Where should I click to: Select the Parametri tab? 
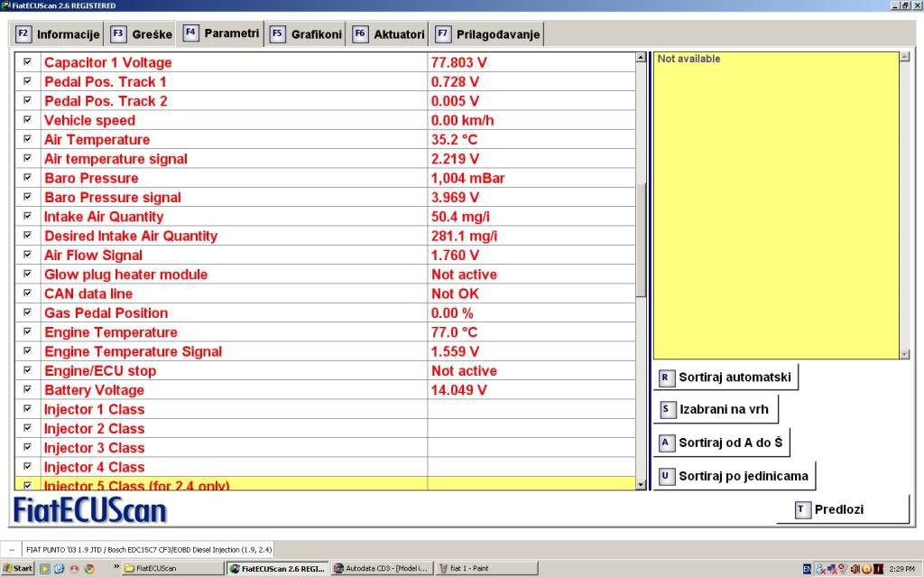(221, 33)
